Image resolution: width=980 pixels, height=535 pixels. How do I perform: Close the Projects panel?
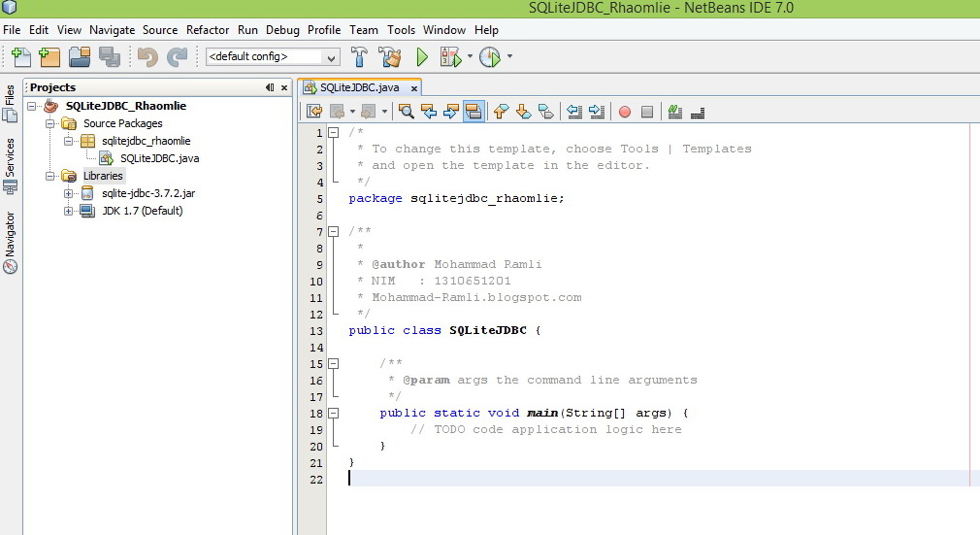click(x=284, y=87)
